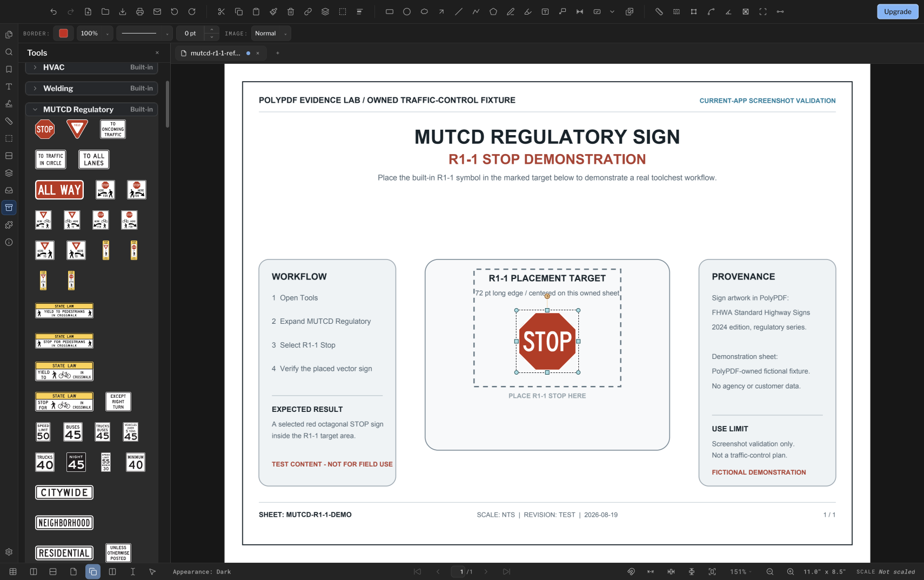The width and height of the screenshot is (924, 580).
Task: Click the Cut scissors icon
Action: coord(222,11)
